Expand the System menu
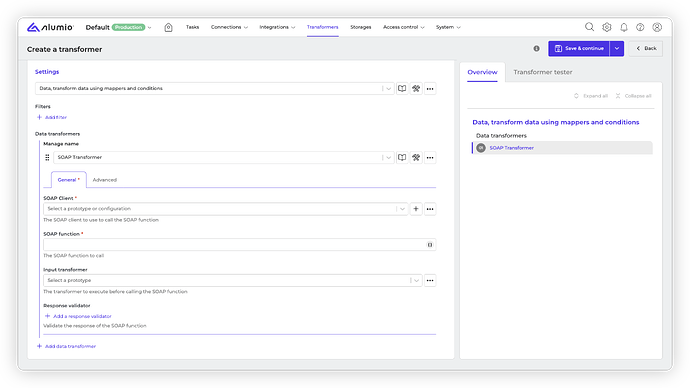Image resolution: width=690 pixels, height=388 pixels. 448,27
